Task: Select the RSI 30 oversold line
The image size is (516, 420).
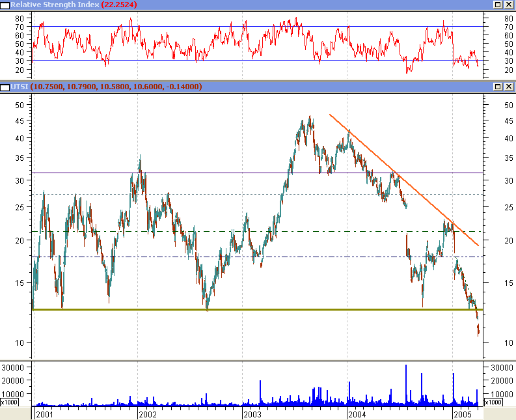Action: [x=257, y=61]
